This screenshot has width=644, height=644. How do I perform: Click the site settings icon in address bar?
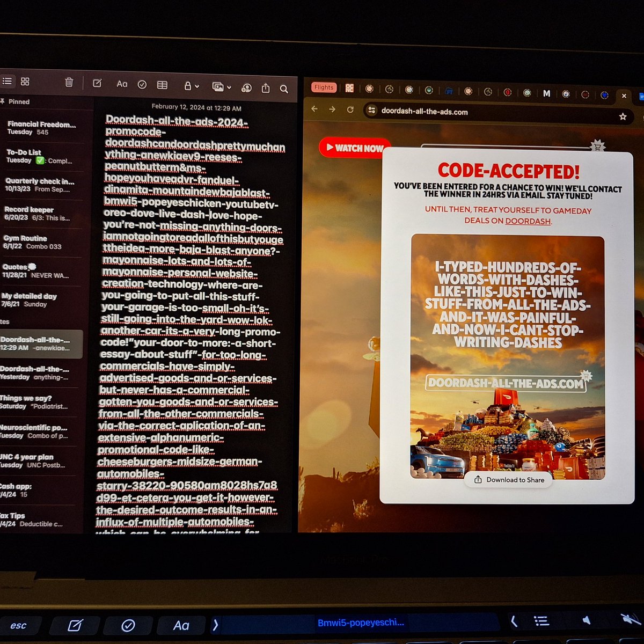(x=371, y=111)
